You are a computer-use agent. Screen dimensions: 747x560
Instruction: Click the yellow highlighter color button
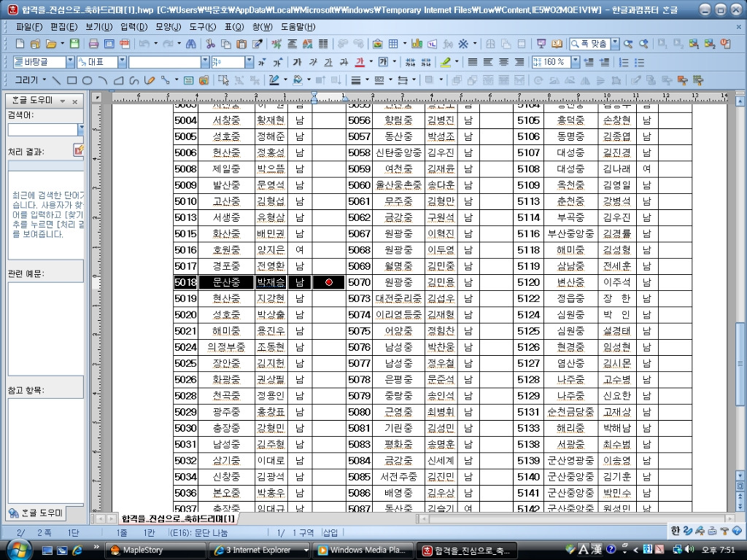coord(446,62)
